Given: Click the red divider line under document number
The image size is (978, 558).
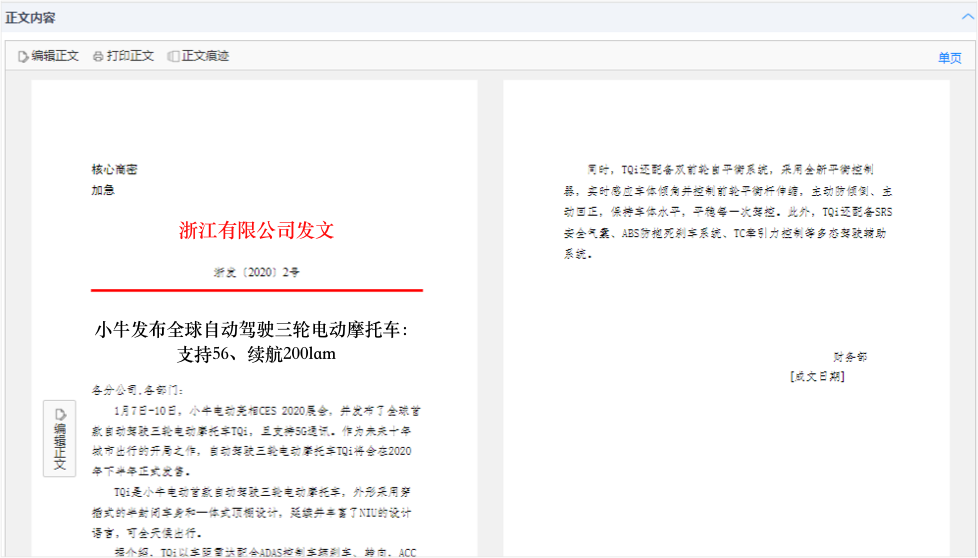Looking at the screenshot, I should [x=256, y=290].
